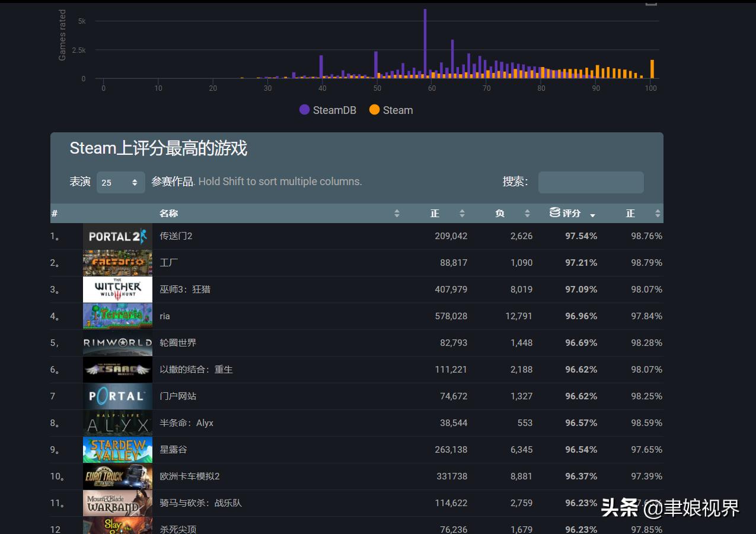Screen dimensions: 756x534
Task: Toggle the Steam series in the chart legend
Action: coord(391,110)
